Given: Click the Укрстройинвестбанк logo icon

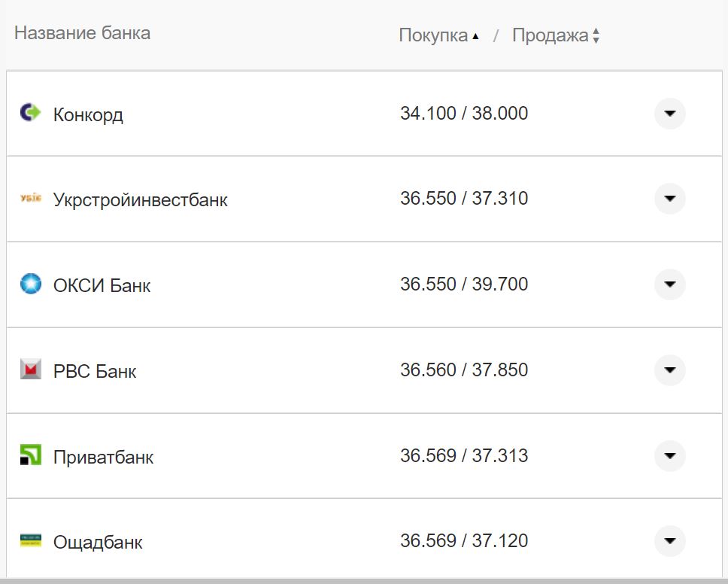Looking at the screenshot, I should pyautogui.click(x=29, y=199).
